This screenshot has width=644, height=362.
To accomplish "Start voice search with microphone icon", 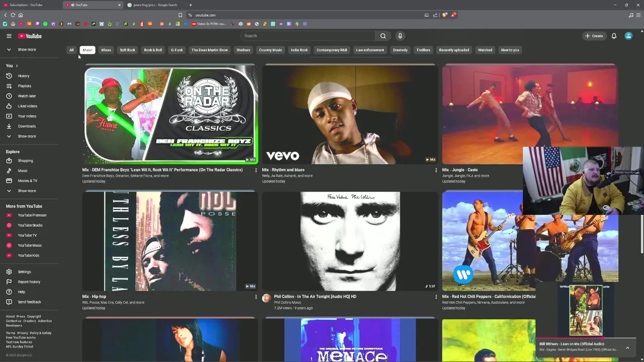I will [x=400, y=36].
